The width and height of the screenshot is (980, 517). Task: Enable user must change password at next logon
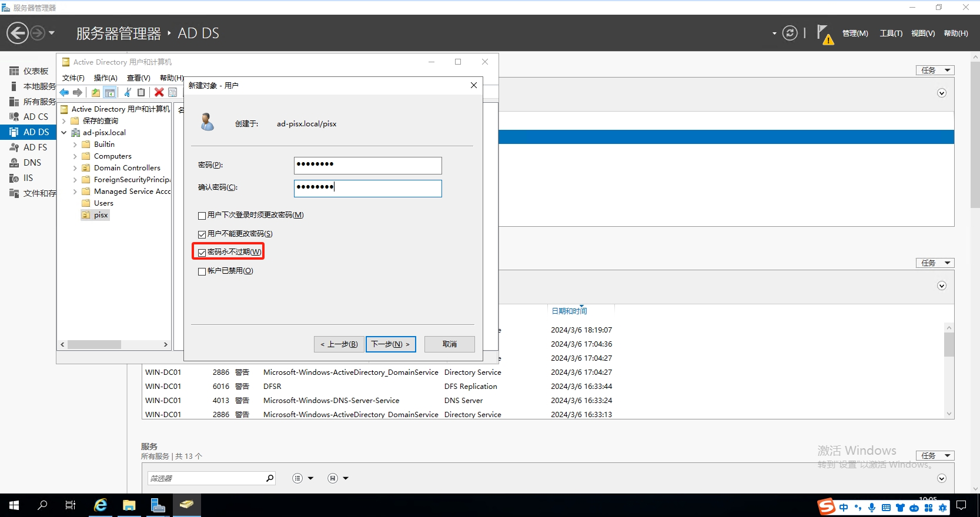click(x=202, y=216)
